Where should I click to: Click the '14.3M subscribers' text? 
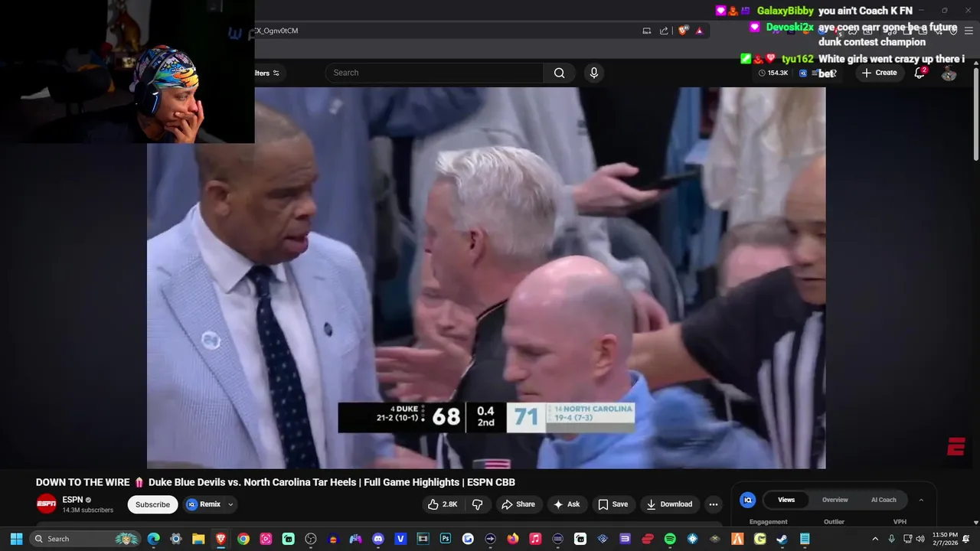tap(88, 510)
